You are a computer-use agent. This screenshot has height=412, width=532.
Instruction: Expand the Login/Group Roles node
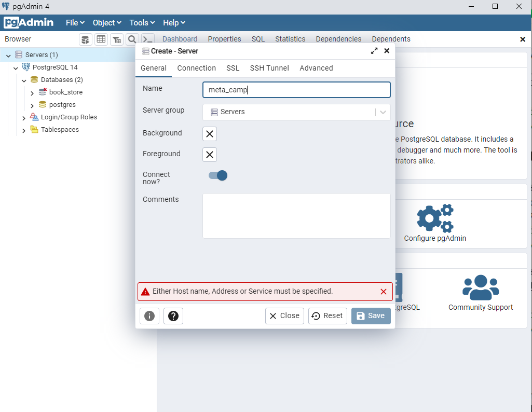24,118
